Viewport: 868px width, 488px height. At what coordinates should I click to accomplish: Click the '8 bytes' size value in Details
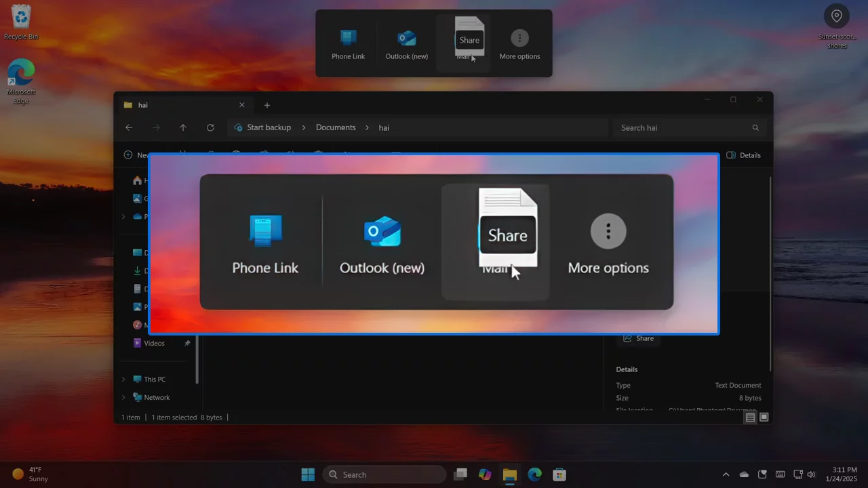click(750, 398)
